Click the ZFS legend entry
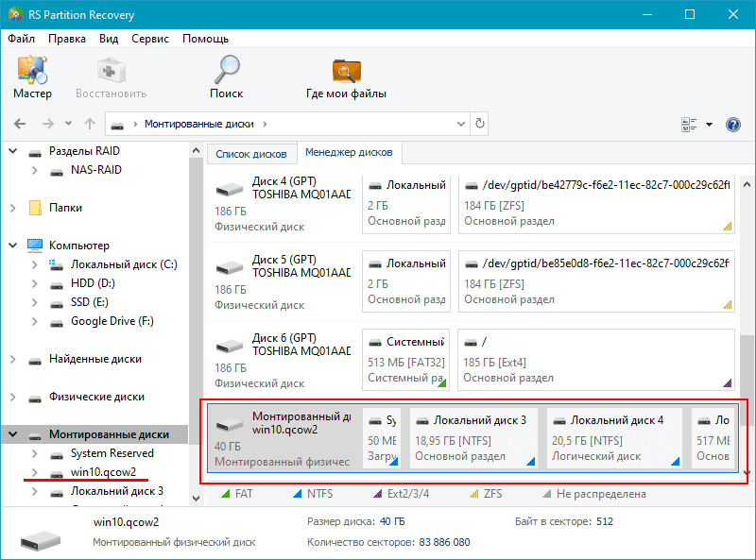 point(486,494)
